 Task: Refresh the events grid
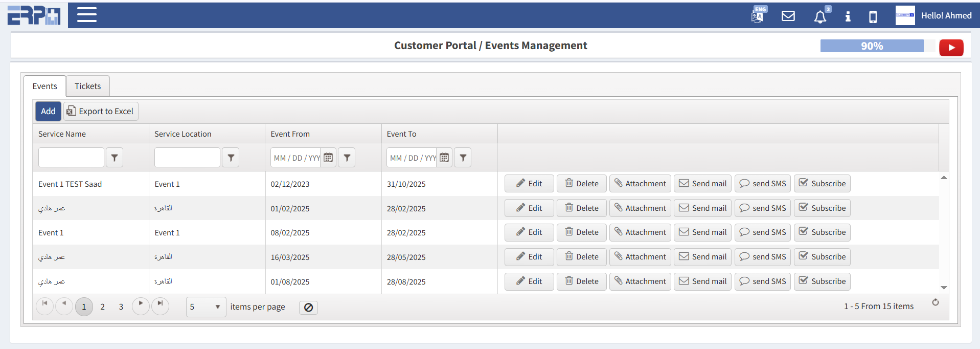pos(935,302)
